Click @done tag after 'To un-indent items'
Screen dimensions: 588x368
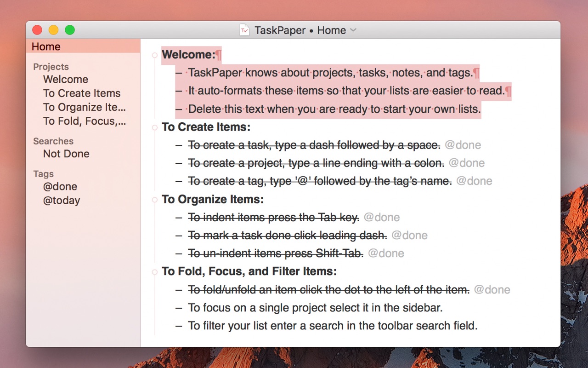point(386,253)
